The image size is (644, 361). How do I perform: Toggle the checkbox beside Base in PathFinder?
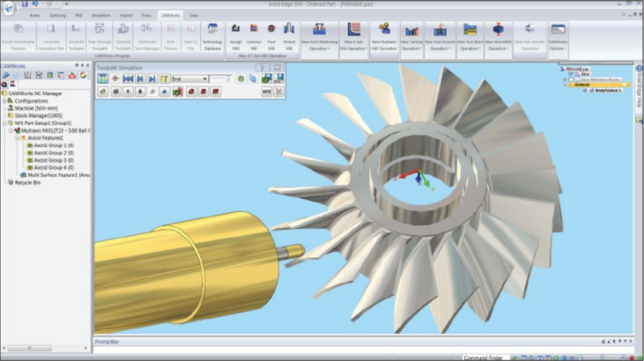coord(571,74)
